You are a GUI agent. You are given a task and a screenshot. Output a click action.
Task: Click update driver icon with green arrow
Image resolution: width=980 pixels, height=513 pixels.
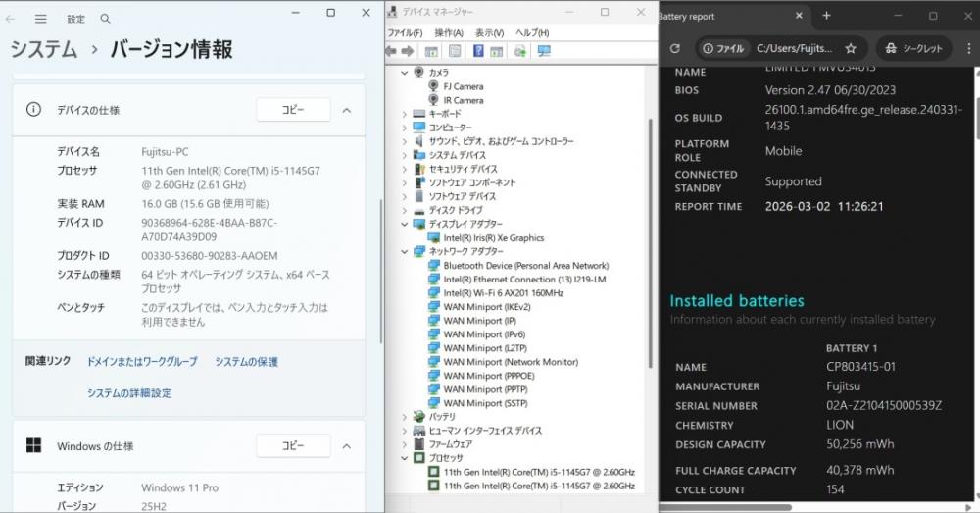click(520, 51)
